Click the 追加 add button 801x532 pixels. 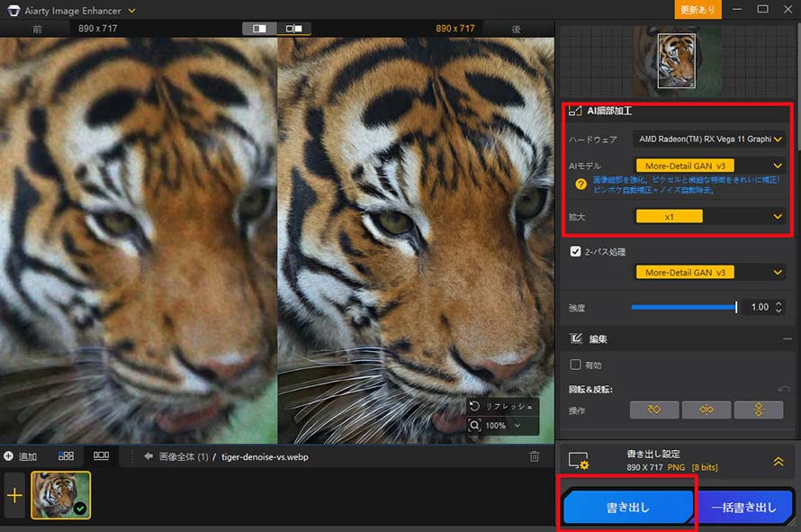[x=20, y=456]
